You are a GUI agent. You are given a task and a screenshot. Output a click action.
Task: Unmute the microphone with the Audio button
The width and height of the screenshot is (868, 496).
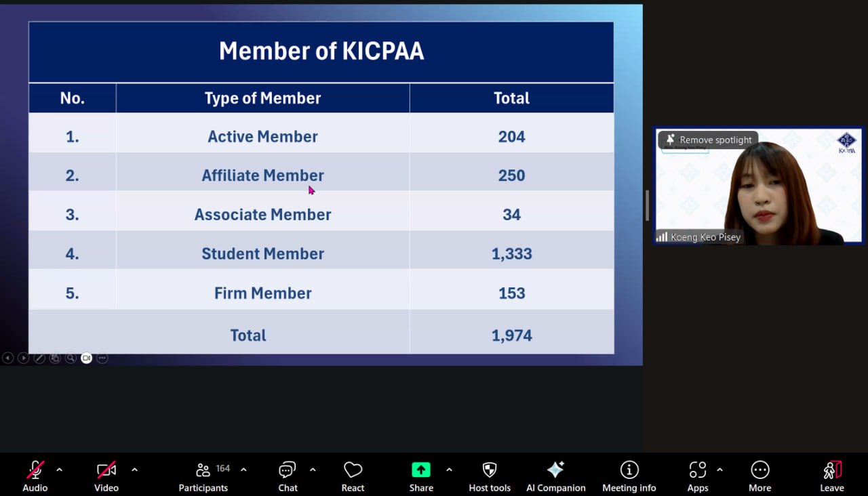click(35, 475)
